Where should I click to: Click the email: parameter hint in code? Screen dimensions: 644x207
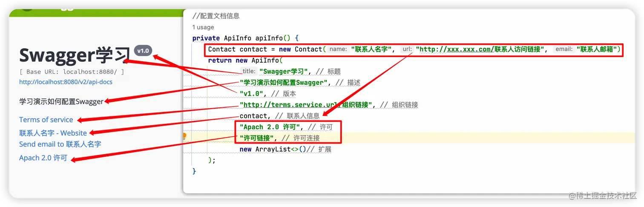point(564,49)
